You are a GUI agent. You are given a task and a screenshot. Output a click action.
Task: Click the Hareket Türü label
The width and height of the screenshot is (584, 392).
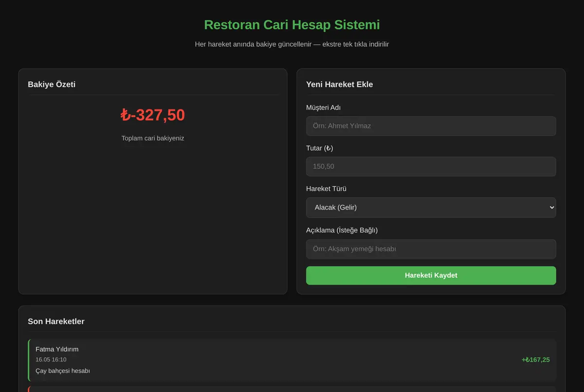326,189
